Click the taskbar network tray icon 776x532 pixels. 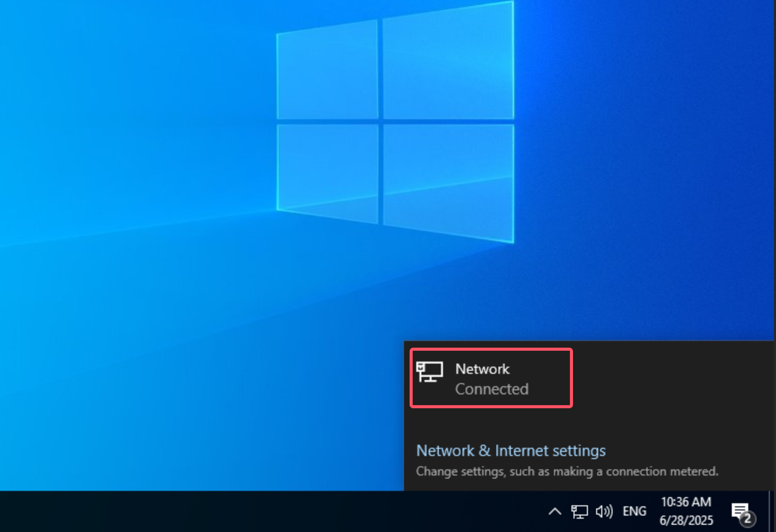(x=579, y=511)
